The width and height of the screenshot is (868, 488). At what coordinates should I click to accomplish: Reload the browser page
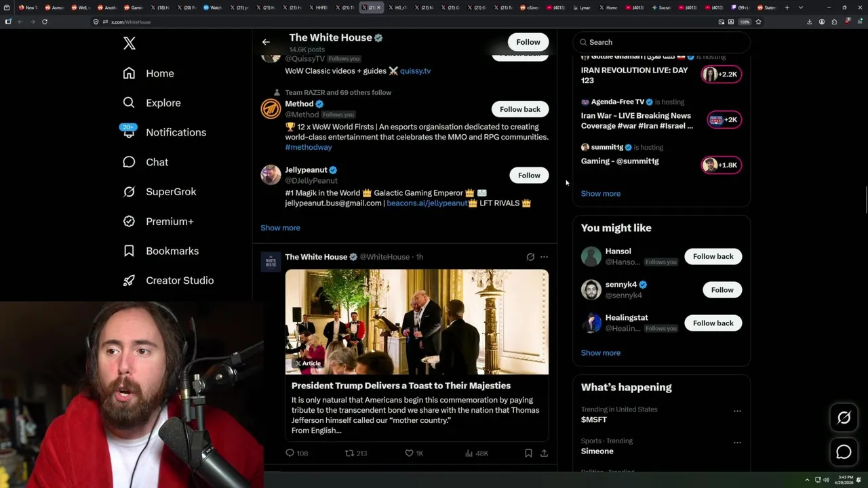click(45, 22)
